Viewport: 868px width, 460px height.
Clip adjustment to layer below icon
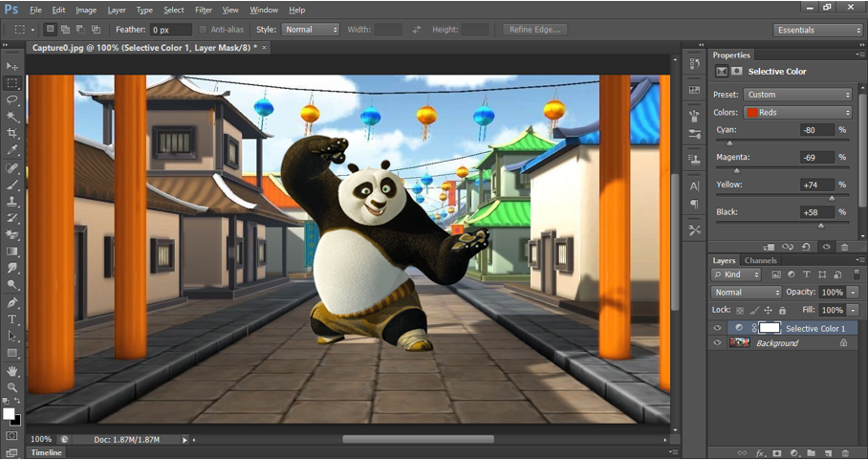(x=769, y=247)
